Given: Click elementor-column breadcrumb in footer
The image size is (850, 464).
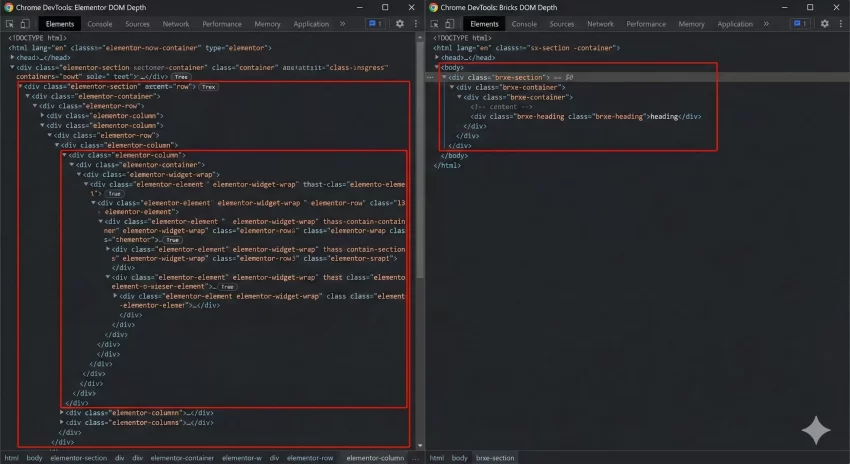Looking at the screenshot, I should point(375,458).
